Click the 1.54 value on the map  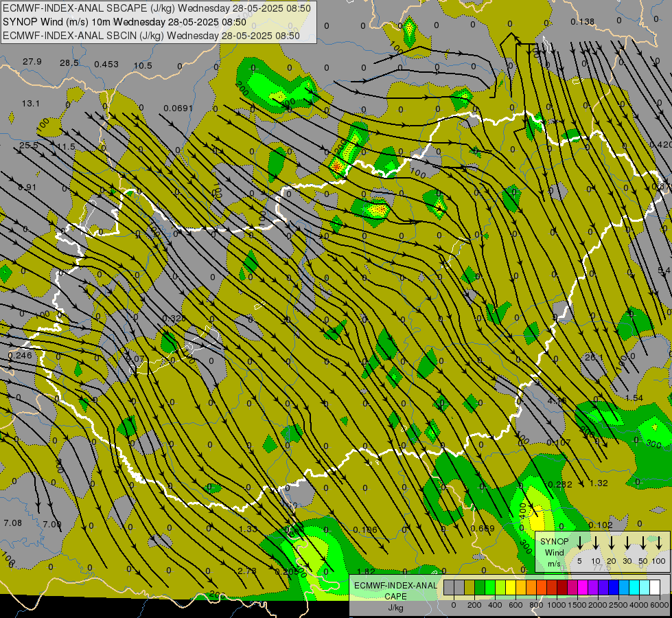point(634,398)
